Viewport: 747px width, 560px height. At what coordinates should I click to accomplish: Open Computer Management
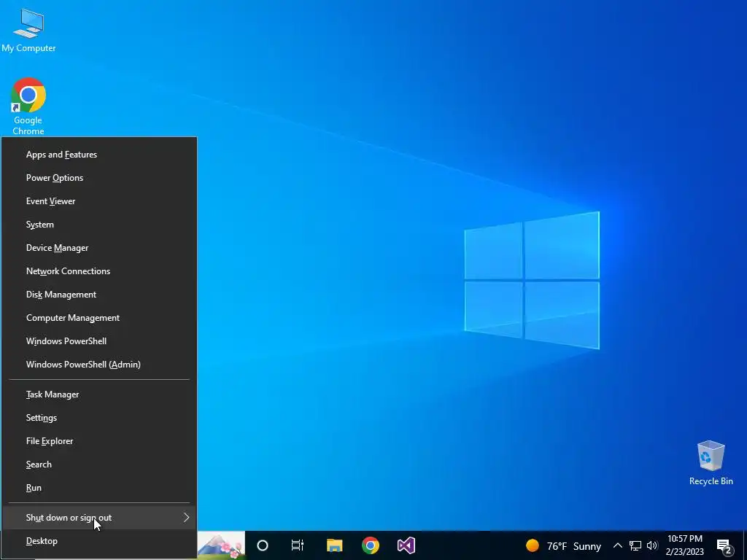click(x=99, y=318)
